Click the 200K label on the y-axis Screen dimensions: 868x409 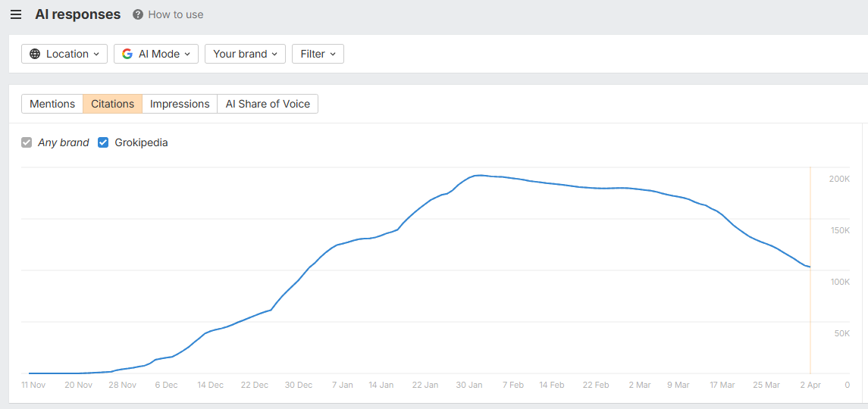(839, 179)
